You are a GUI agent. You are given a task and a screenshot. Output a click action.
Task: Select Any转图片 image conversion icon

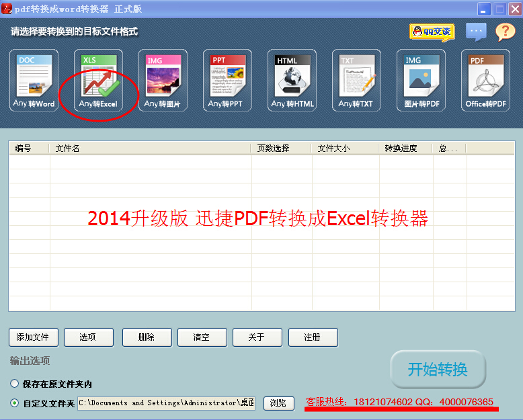coord(163,81)
